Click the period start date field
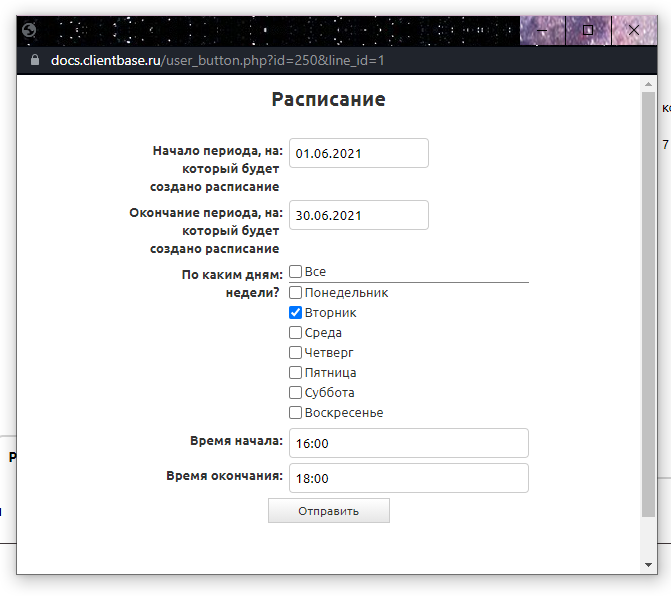This screenshot has width=671, height=596. 358,154
